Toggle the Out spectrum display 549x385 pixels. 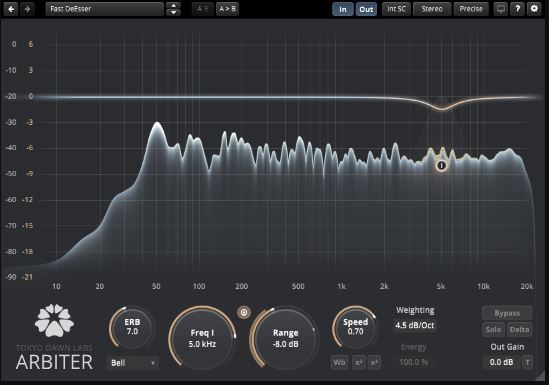pyautogui.click(x=366, y=9)
